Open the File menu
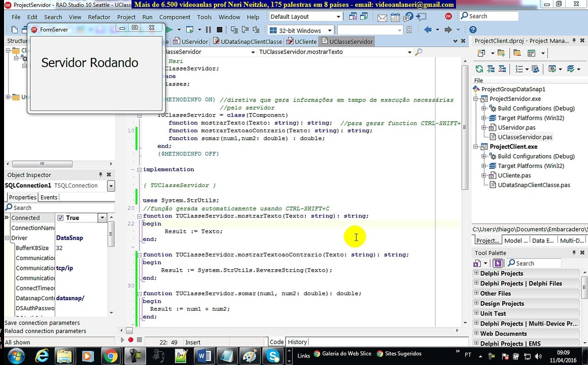The width and height of the screenshot is (588, 365). [x=16, y=17]
